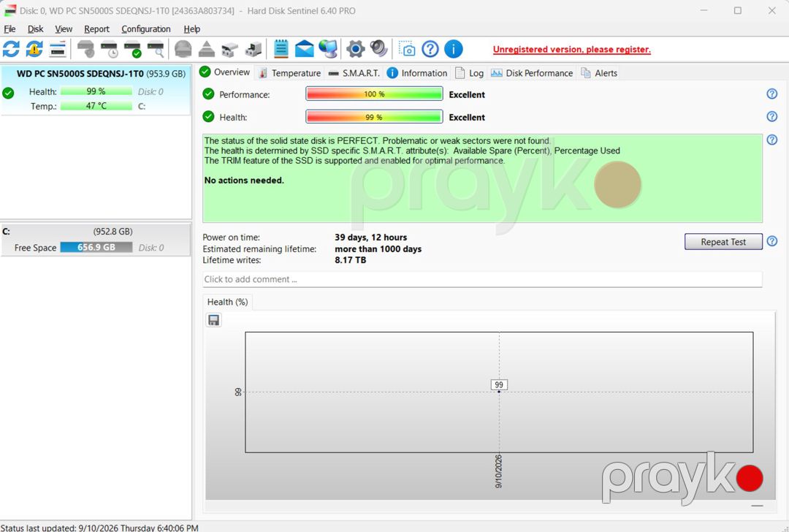Click the gray computer with drives icon
The image size is (789, 532).
click(x=253, y=49)
